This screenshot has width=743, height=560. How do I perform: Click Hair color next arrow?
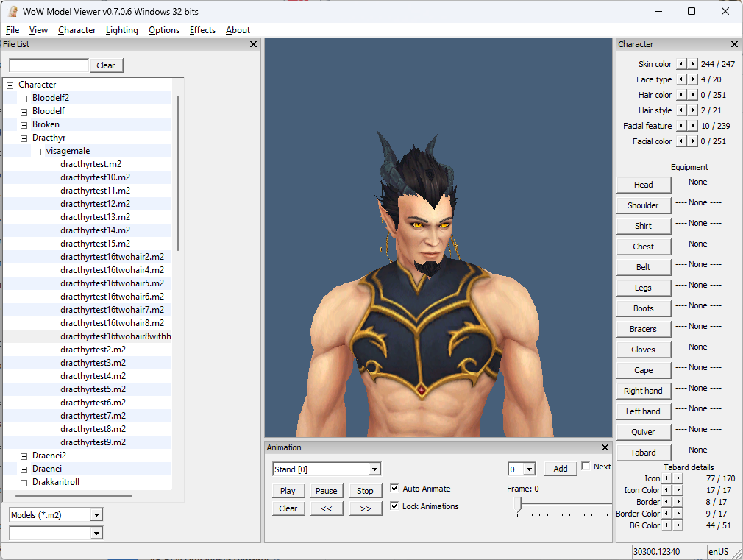[693, 95]
